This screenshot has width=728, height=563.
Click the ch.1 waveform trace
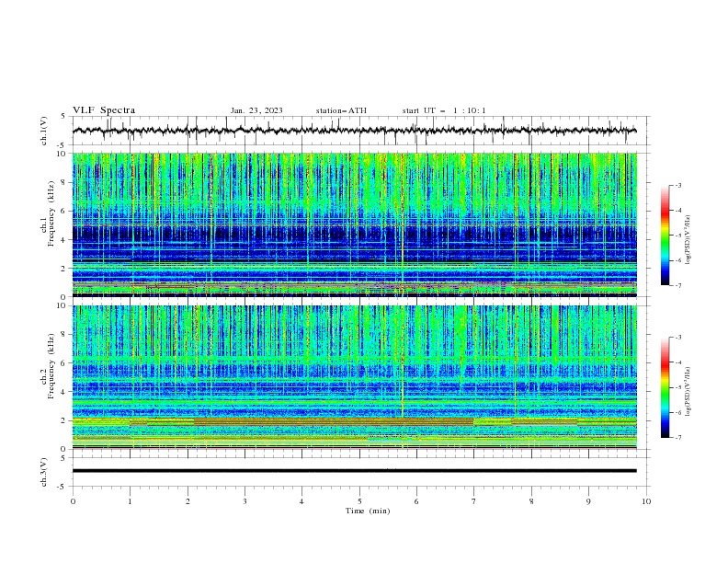tap(354, 131)
